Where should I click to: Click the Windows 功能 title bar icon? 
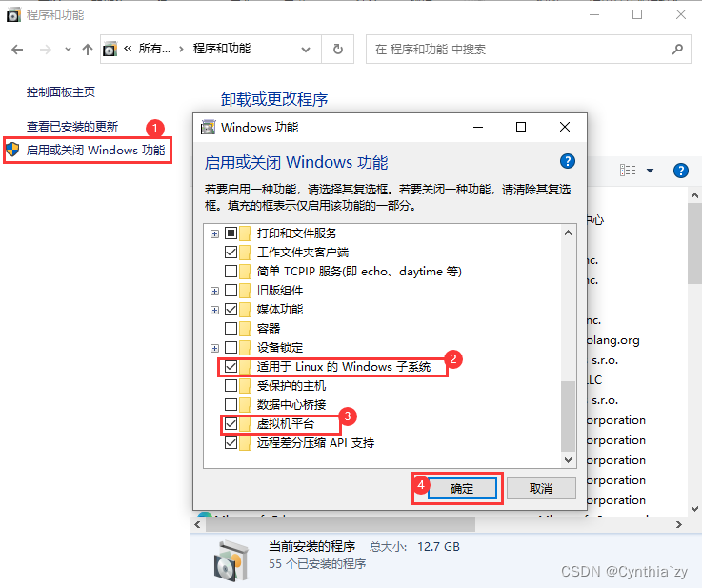point(208,127)
